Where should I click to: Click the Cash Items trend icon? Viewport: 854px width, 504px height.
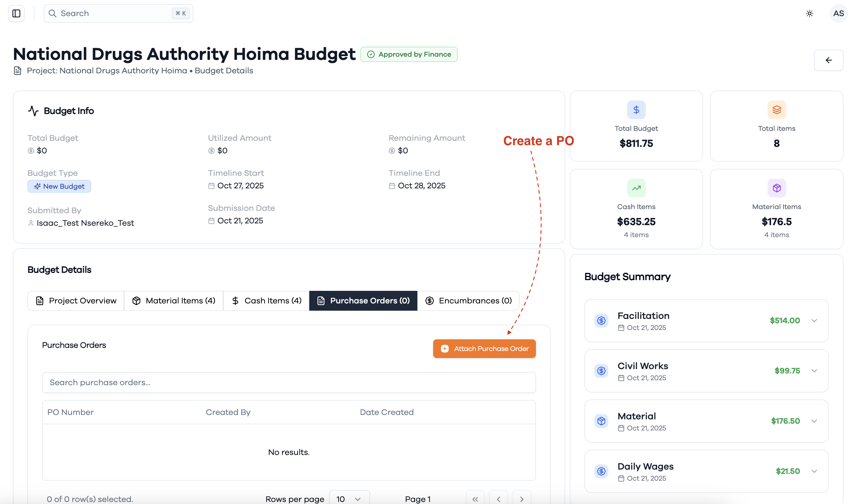tap(636, 188)
